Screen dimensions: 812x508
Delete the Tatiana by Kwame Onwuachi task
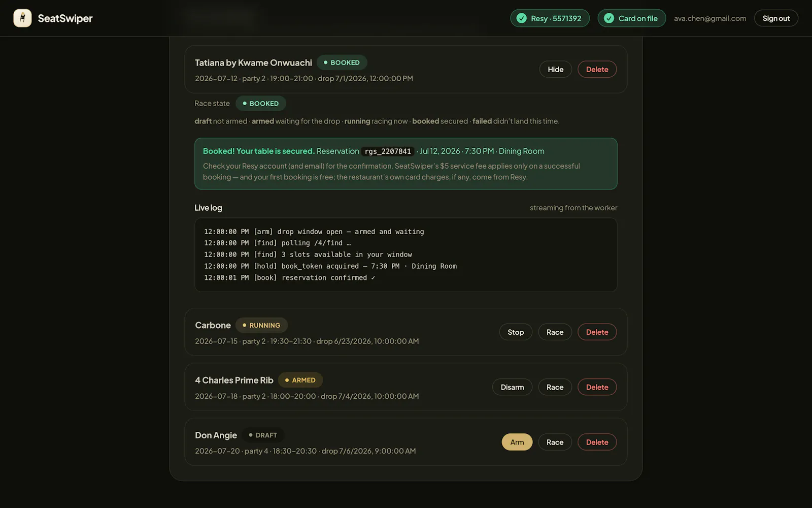click(x=597, y=70)
